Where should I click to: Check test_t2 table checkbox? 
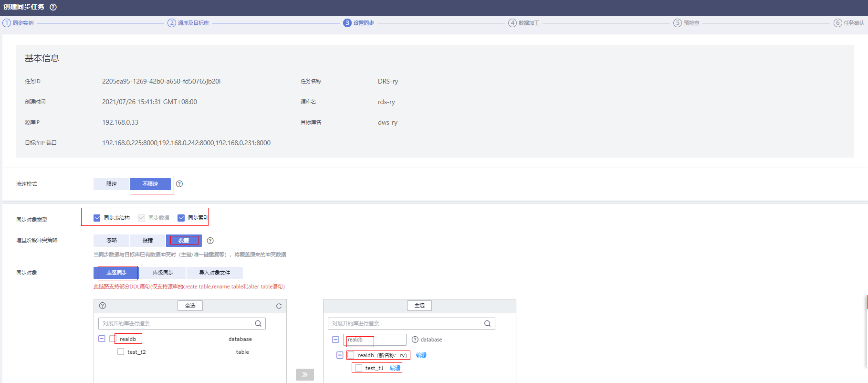pos(121,351)
